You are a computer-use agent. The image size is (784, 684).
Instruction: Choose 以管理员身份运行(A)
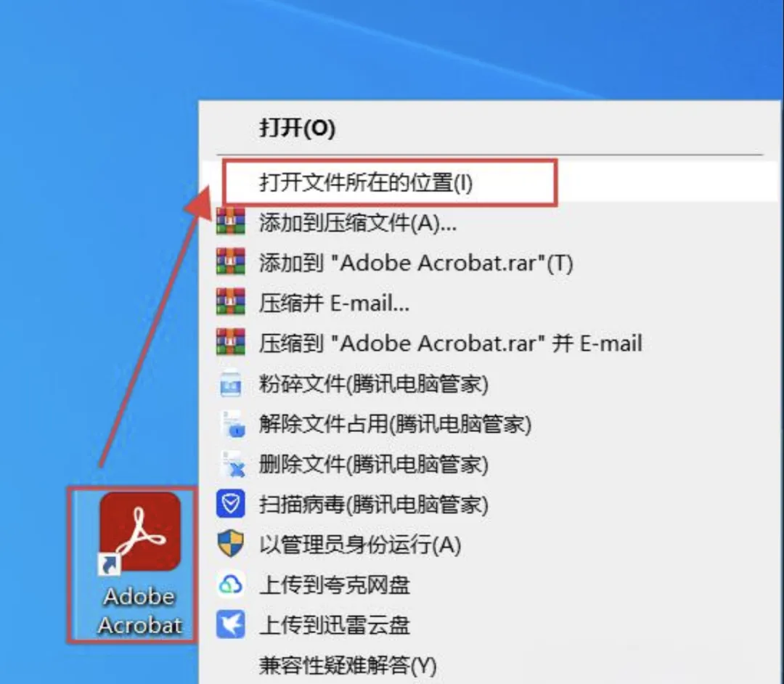click(x=360, y=545)
